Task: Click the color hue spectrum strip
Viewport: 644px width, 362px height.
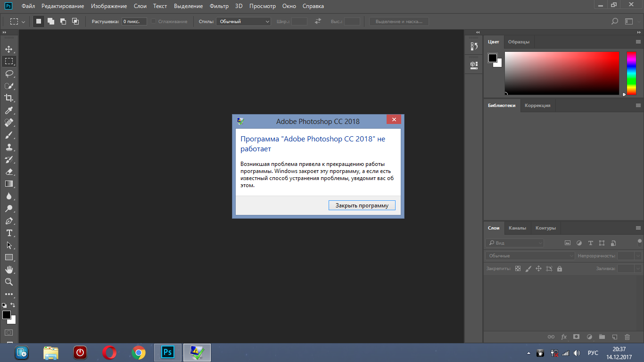Action: pos(631,73)
